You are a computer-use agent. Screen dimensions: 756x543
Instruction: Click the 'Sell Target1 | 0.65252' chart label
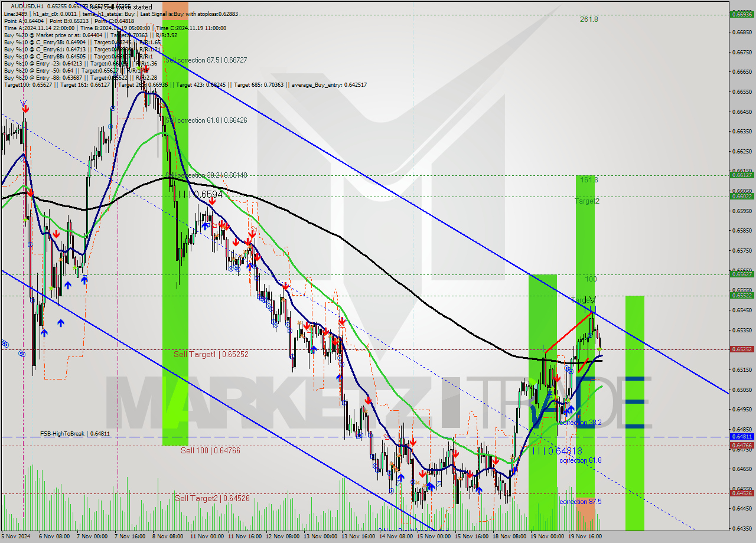(x=211, y=354)
